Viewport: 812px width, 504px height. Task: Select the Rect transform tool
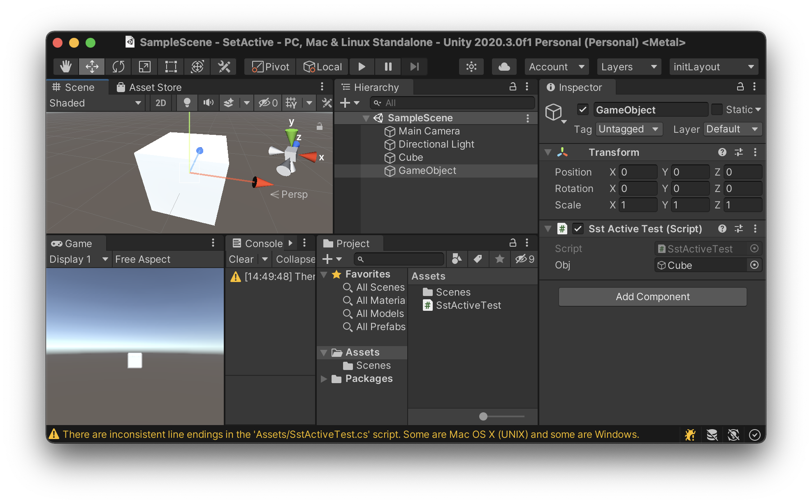coord(170,66)
